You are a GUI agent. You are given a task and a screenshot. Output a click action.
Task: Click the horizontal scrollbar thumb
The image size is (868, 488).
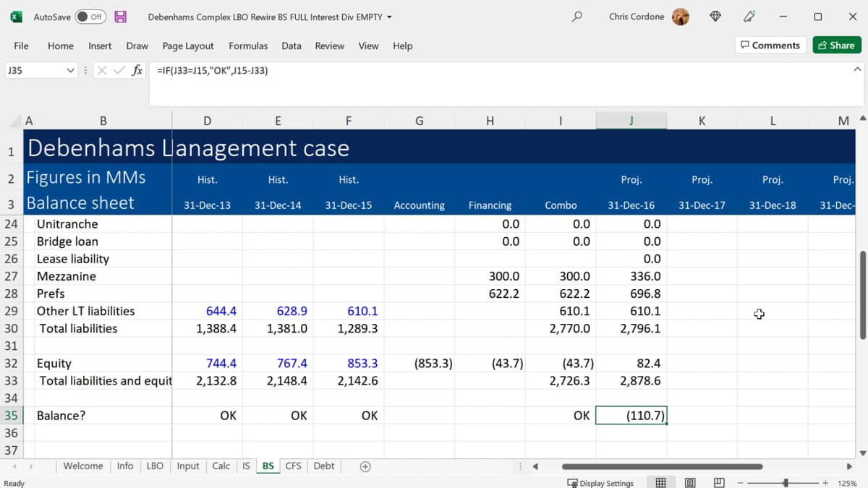[x=662, y=466]
